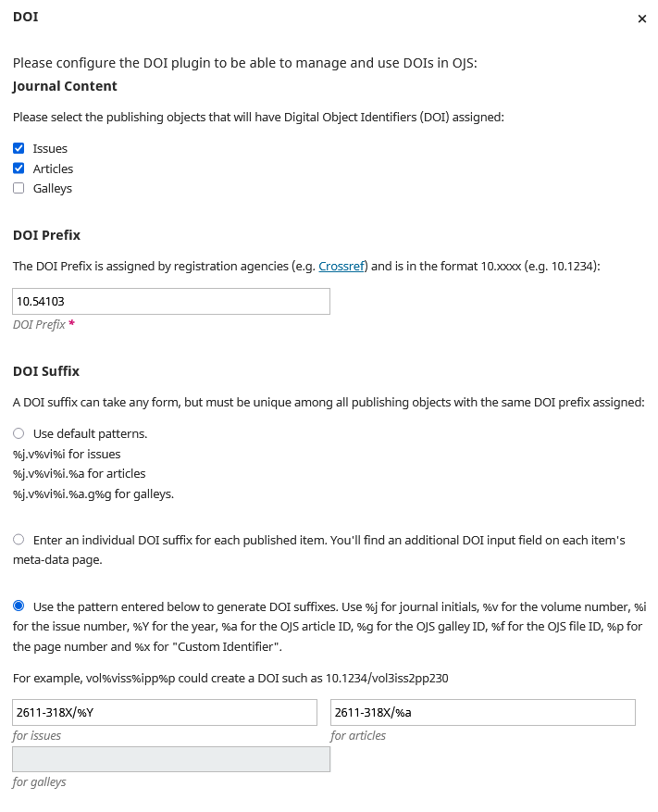The image size is (658, 812).
Task: Enable the Galleys checkbox
Action: coord(19,189)
